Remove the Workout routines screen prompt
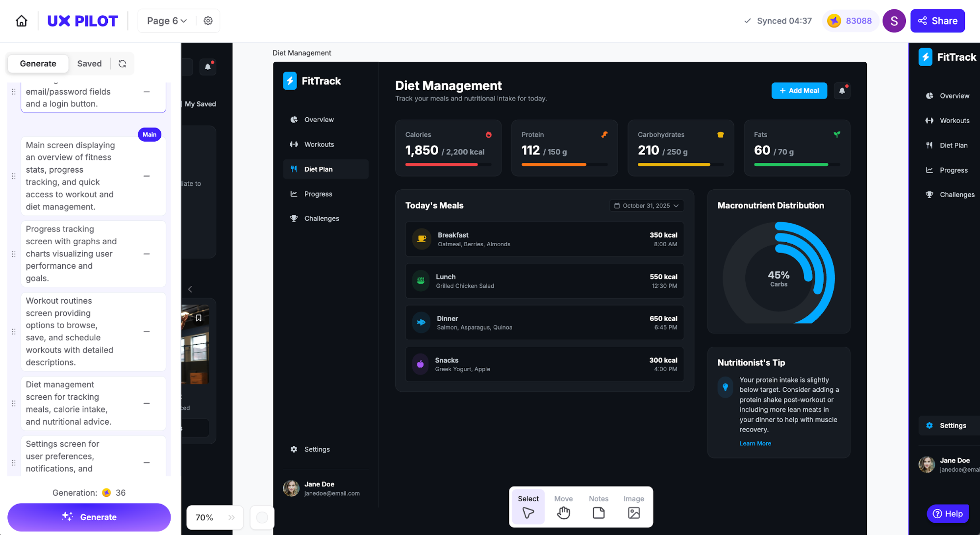Image resolution: width=980 pixels, height=535 pixels. point(147,331)
